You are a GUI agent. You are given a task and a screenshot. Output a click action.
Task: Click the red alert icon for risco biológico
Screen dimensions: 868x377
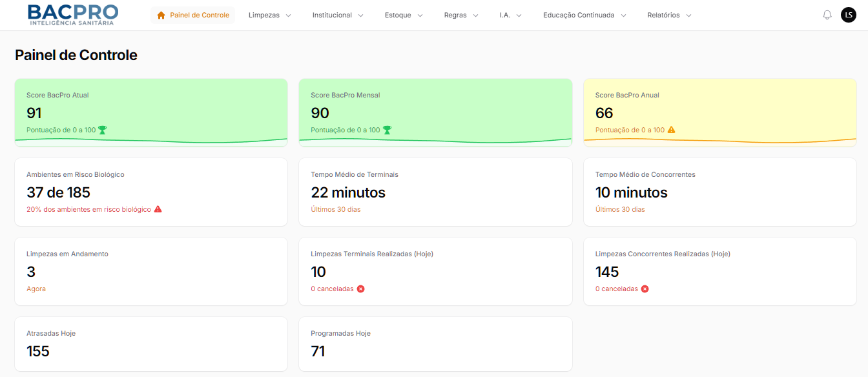pyautogui.click(x=158, y=209)
